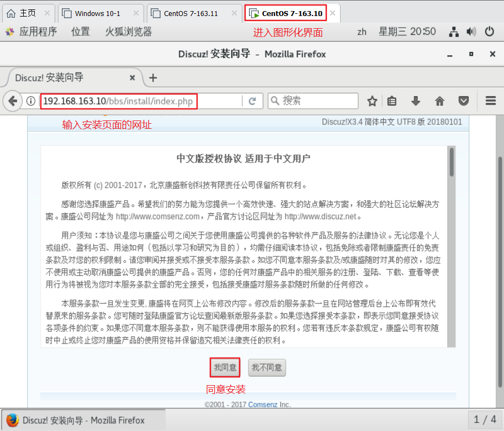The image size is (504, 431).
Task: Close the CentOS 7-163.11 VM tab
Action: tap(234, 13)
